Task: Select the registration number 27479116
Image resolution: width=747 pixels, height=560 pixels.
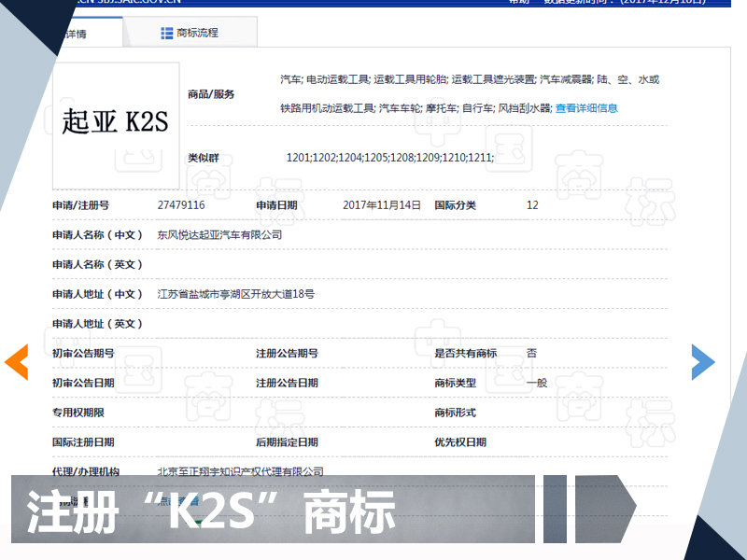Action: (x=181, y=205)
